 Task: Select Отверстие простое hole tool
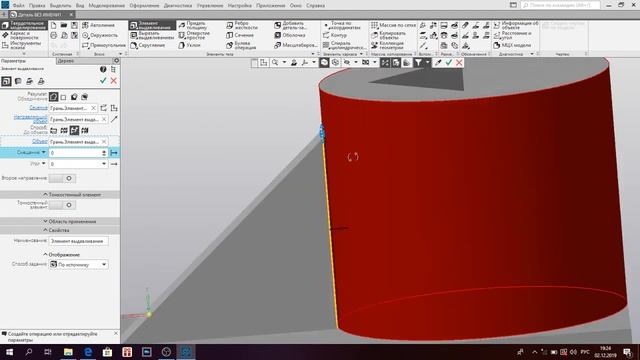pyautogui.click(x=194, y=36)
